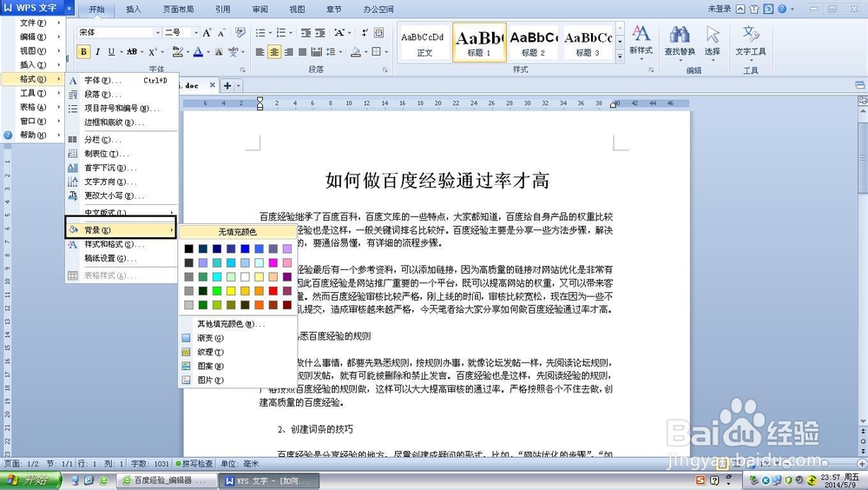Click the decrease indent icon
This screenshot has height=490, width=868.
tap(306, 33)
